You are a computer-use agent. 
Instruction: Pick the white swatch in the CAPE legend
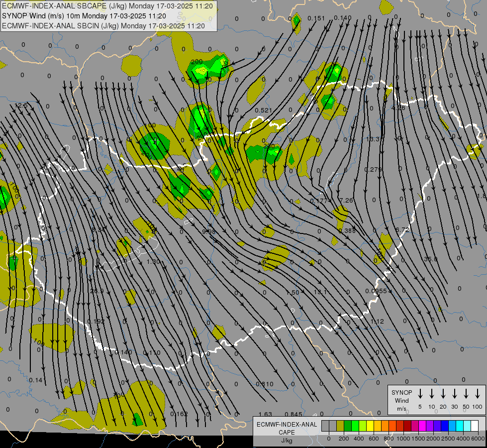pyautogui.click(x=474, y=426)
